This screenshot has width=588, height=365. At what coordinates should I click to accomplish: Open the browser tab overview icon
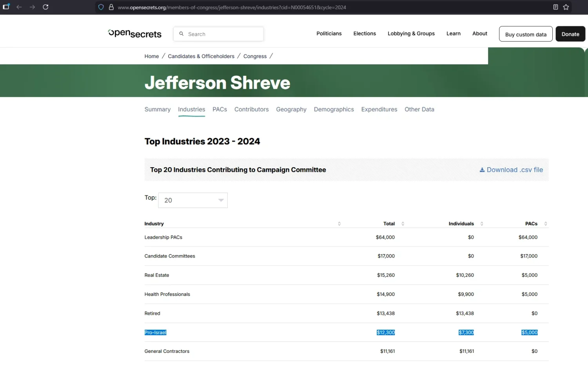[x=6, y=7]
